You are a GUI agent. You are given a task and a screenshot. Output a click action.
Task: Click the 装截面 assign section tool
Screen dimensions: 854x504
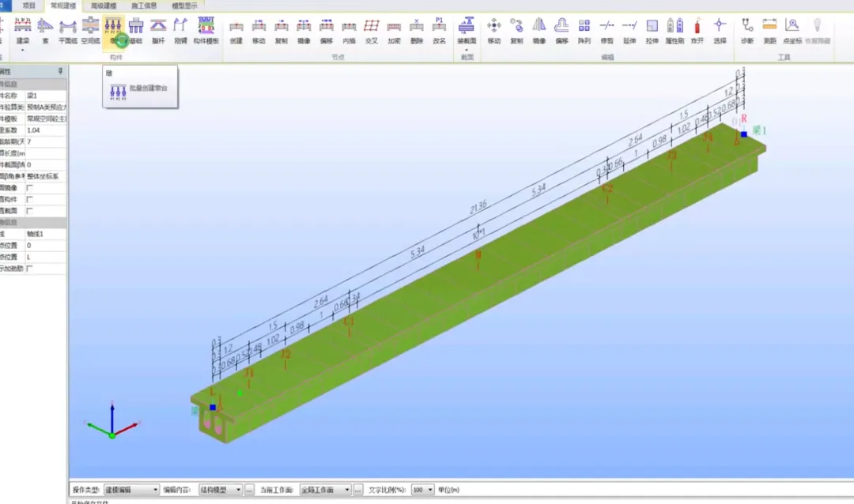click(x=467, y=30)
